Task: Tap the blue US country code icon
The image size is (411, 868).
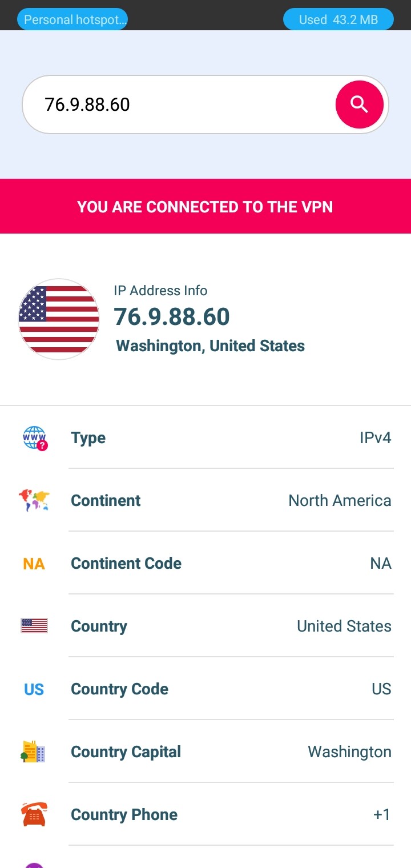Action: click(x=34, y=689)
